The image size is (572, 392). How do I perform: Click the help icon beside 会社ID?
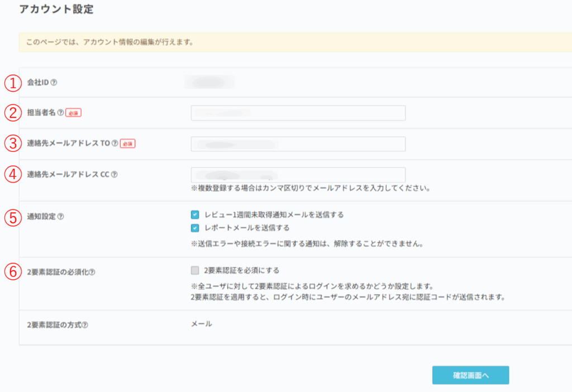click(x=54, y=83)
